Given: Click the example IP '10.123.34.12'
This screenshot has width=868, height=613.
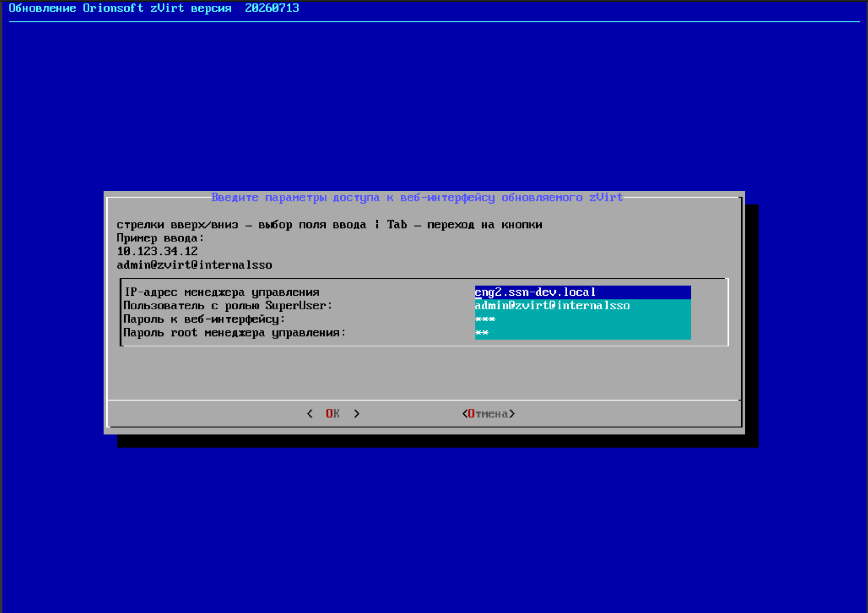Looking at the screenshot, I should [157, 251].
